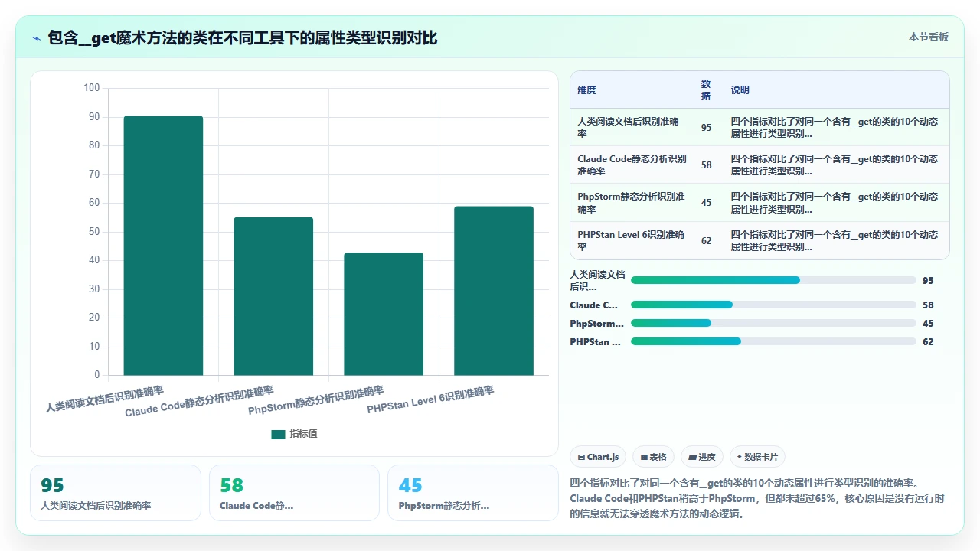Select table row Claude Code静态分析识别准确率
980x551 pixels.
tap(759, 165)
